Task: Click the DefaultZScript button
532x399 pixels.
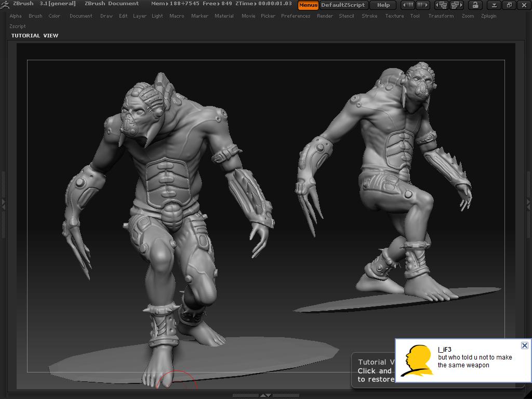Action: tap(343, 5)
